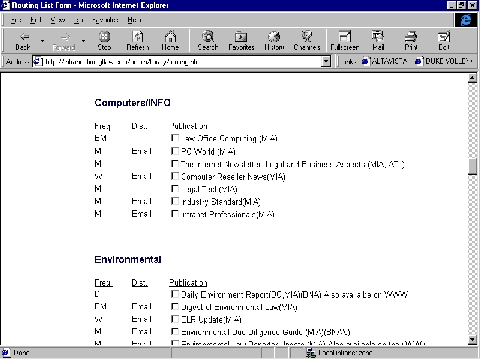
Task: Open the Go menu
Action: 78,20
